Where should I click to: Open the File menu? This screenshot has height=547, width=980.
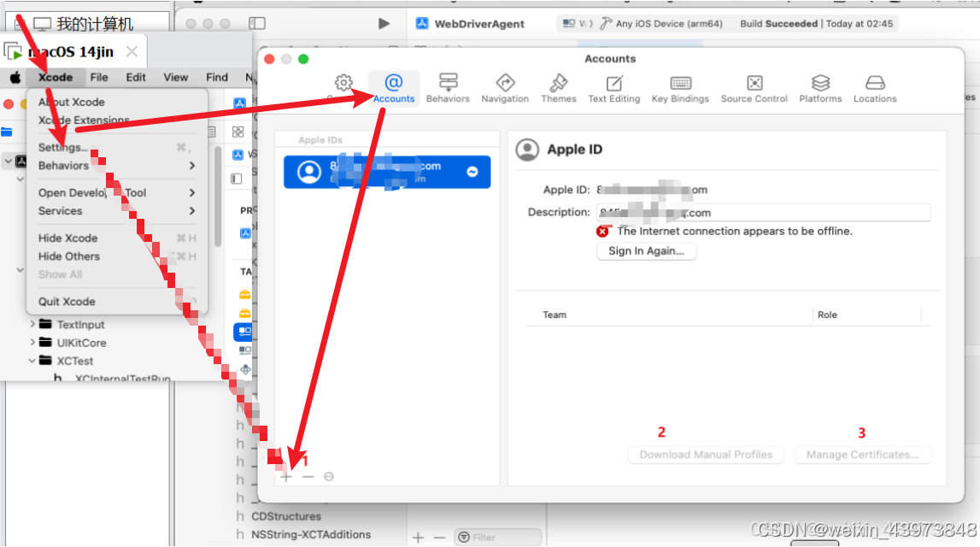pos(99,78)
